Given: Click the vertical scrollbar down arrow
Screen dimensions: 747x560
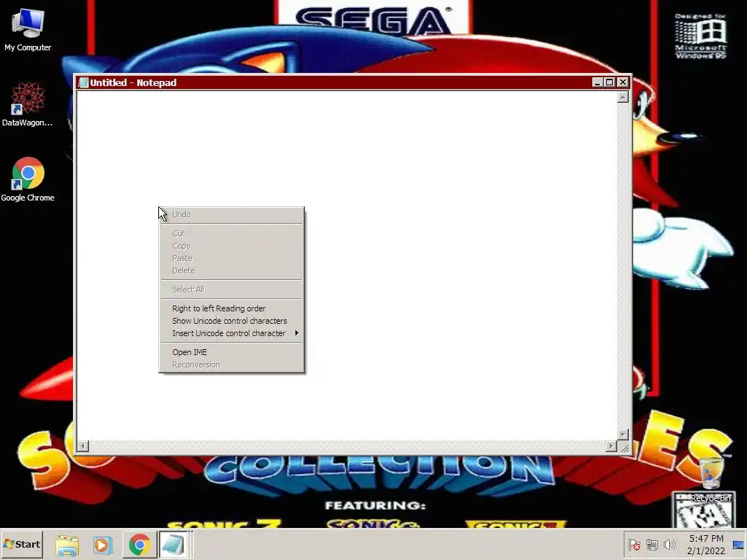Looking at the screenshot, I should click(623, 435).
